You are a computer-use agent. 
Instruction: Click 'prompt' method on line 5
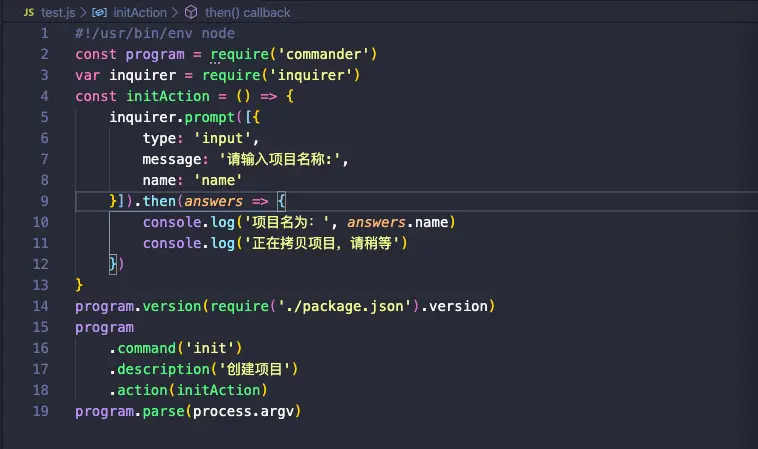coord(209,117)
